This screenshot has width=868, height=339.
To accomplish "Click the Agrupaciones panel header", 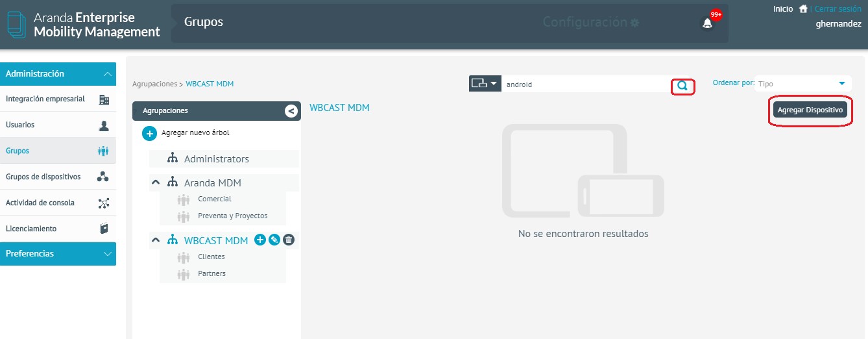I will [217, 111].
